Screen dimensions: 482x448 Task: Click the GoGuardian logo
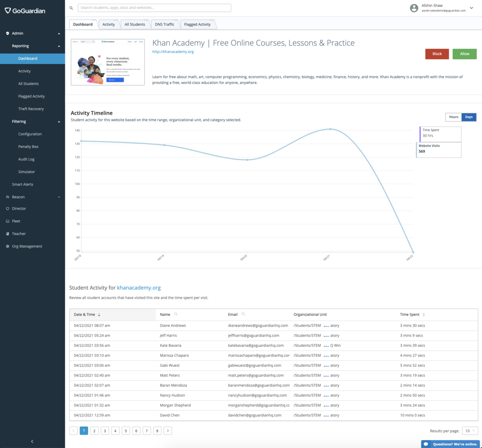tap(25, 11)
